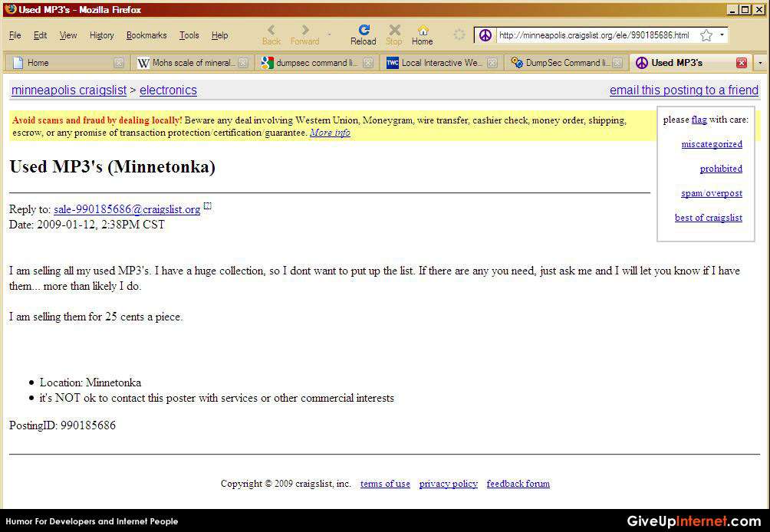Flag posting as spam/overpost
The height and width of the screenshot is (532, 770).
tap(712, 193)
